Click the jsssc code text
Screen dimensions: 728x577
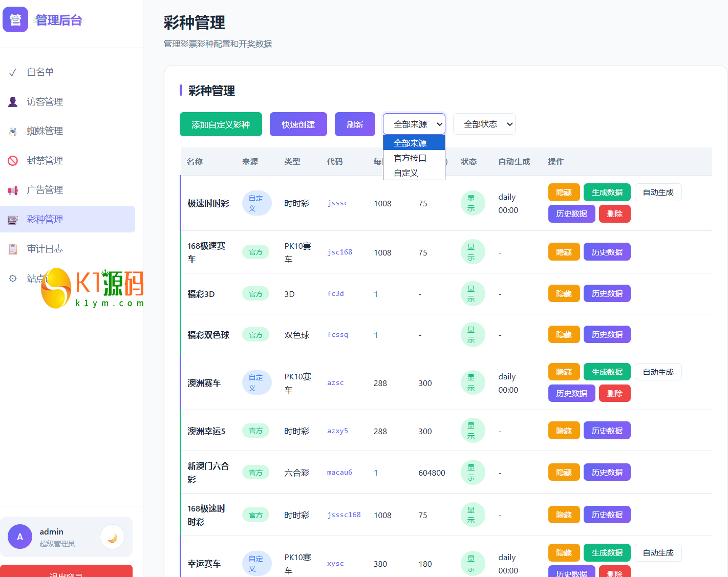click(337, 203)
